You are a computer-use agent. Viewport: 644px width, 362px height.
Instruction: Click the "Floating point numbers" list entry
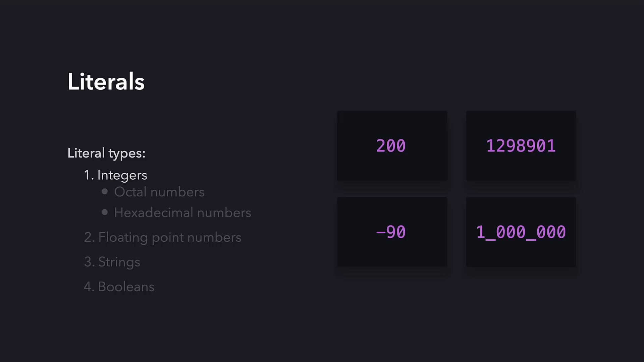click(169, 238)
